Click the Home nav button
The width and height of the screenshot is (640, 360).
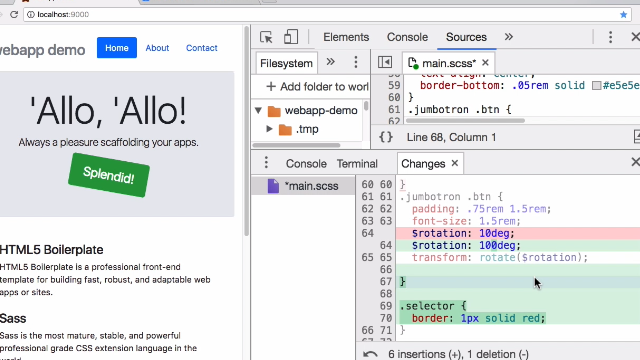(x=117, y=48)
